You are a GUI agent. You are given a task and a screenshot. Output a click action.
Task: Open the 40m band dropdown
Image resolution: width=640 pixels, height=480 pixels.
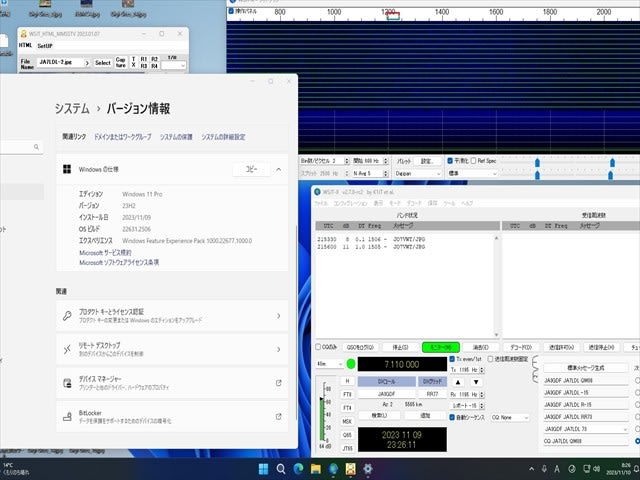coord(330,364)
